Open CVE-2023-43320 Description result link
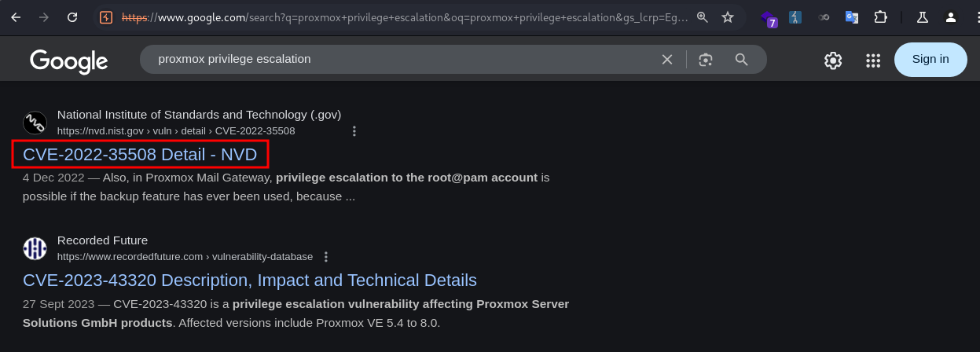 click(249, 280)
